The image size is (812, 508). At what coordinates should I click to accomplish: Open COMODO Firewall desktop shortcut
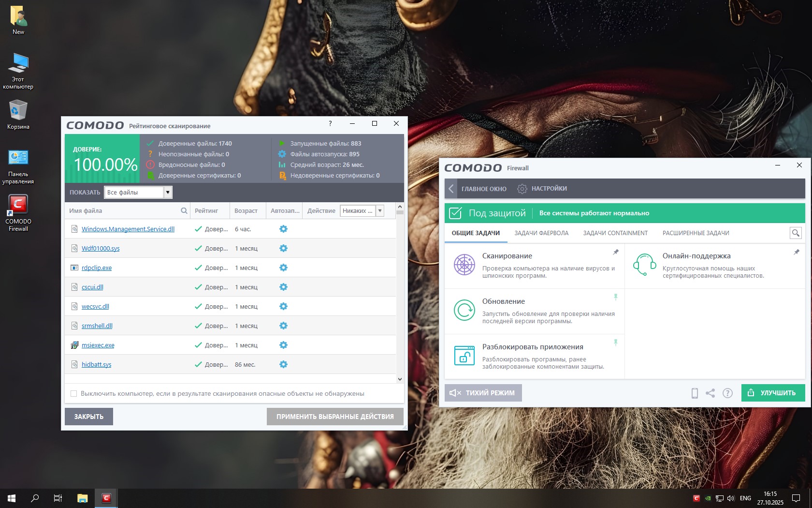pyautogui.click(x=18, y=213)
